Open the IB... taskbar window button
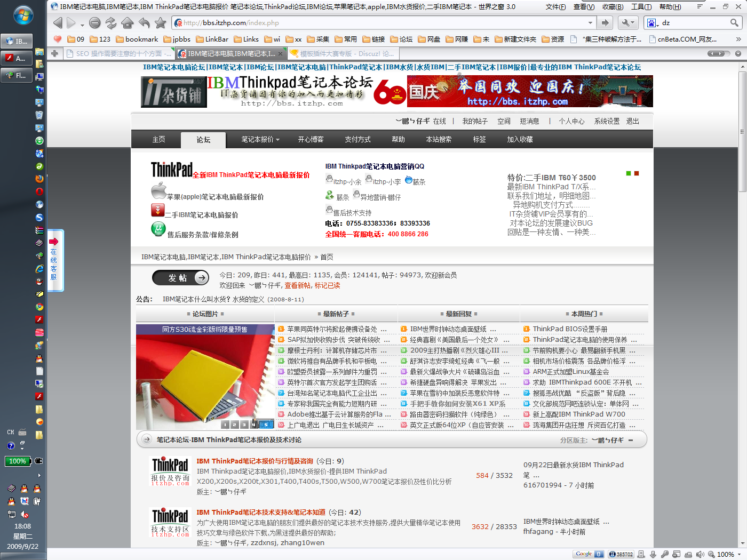The width and height of the screenshot is (747, 560). coord(17,41)
